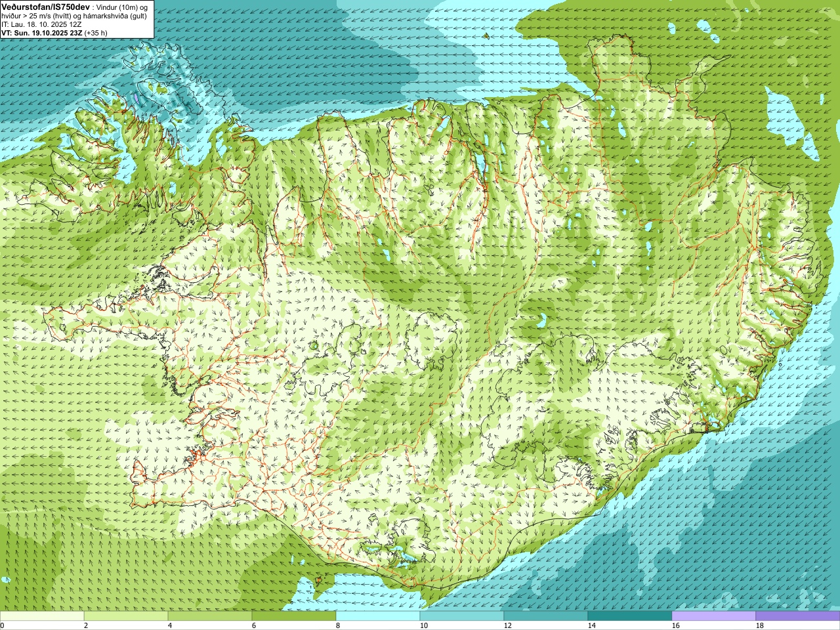Click the lavender 16–18 m/s swatch
840x630 pixels.
pos(714,616)
